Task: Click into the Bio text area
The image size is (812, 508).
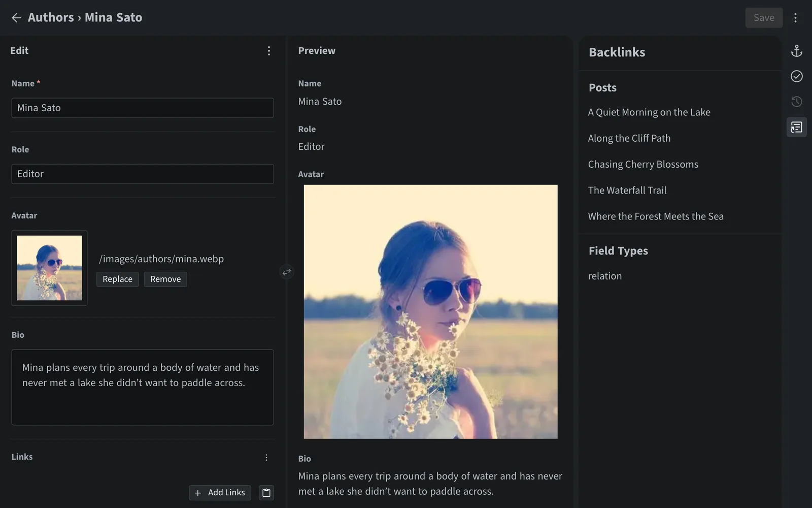Action: pyautogui.click(x=143, y=387)
